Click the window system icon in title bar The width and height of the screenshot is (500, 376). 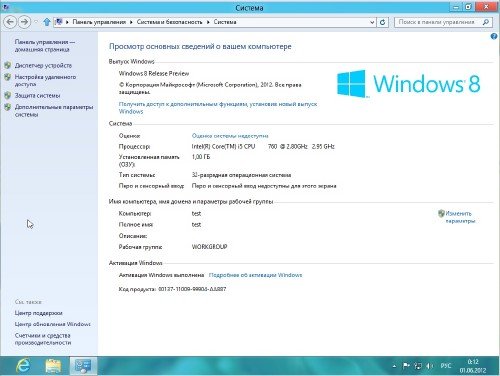(x=5, y=7)
